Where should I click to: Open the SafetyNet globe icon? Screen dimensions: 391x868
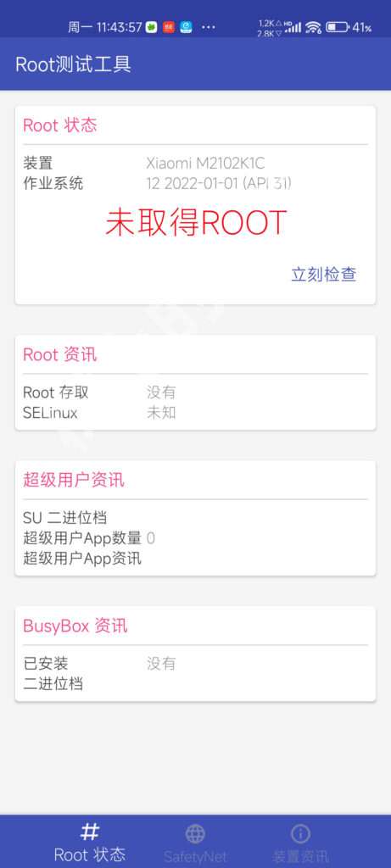point(195,833)
